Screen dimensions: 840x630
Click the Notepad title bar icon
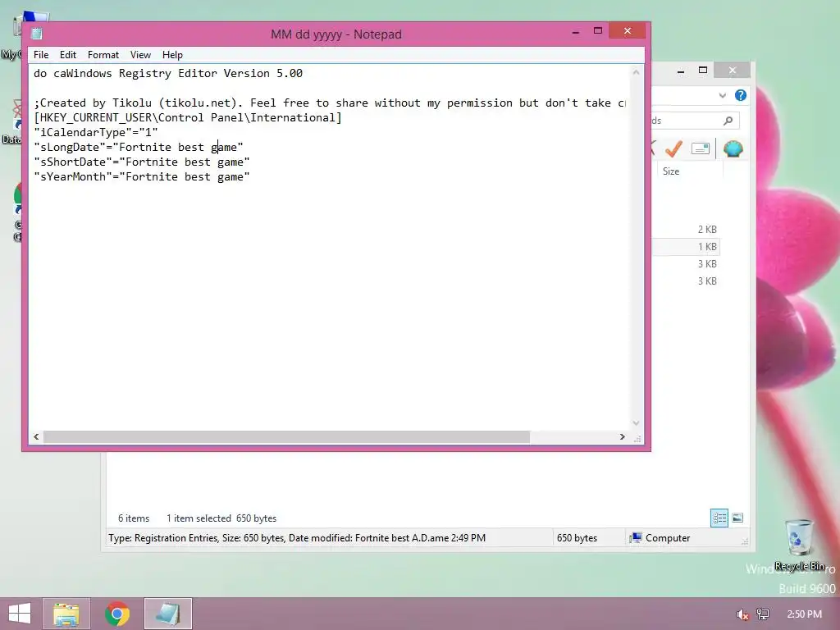click(36, 34)
